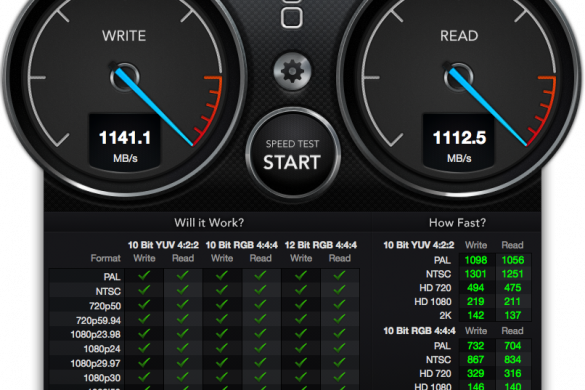Click the 732 write value in How Fast
Screen dimensions: 585x390
476,346
